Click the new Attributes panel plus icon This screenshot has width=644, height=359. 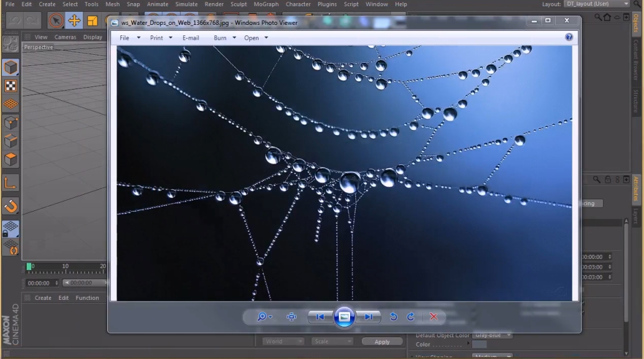[x=627, y=180]
